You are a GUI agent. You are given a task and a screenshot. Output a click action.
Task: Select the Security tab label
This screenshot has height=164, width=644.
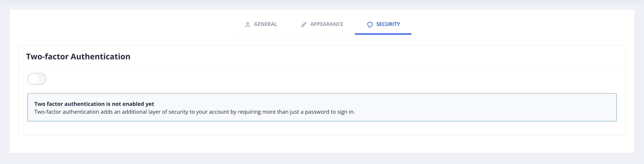(x=388, y=24)
